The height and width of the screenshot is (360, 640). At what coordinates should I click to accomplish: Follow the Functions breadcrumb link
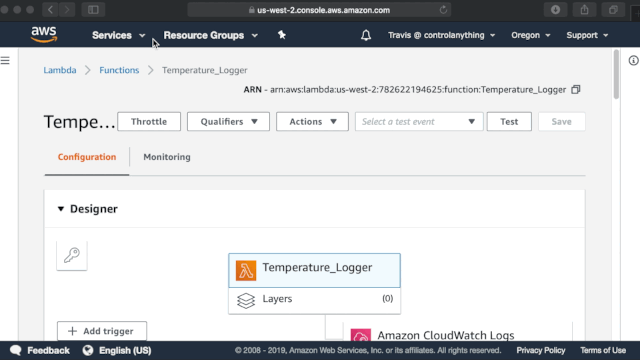pyautogui.click(x=119, y=70)
